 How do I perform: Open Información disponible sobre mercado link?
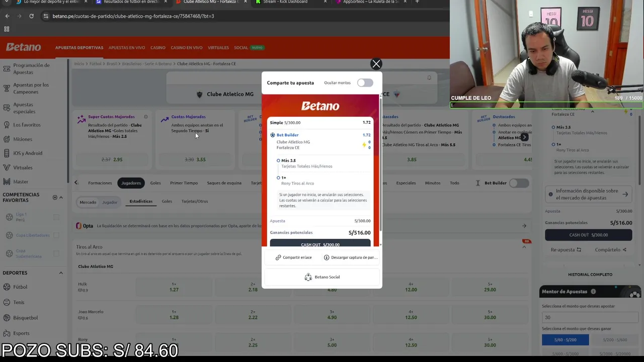click(588, 195)
